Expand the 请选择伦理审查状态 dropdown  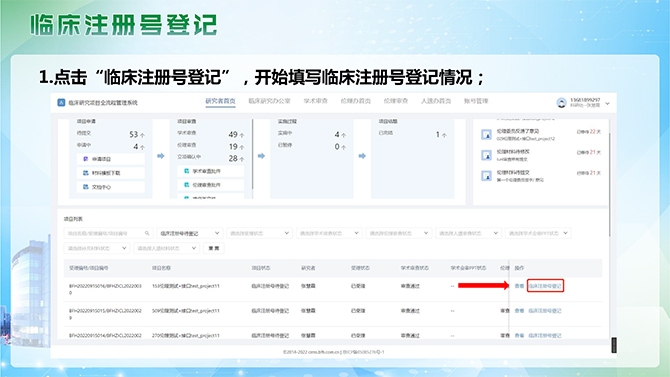click(399, 233)
